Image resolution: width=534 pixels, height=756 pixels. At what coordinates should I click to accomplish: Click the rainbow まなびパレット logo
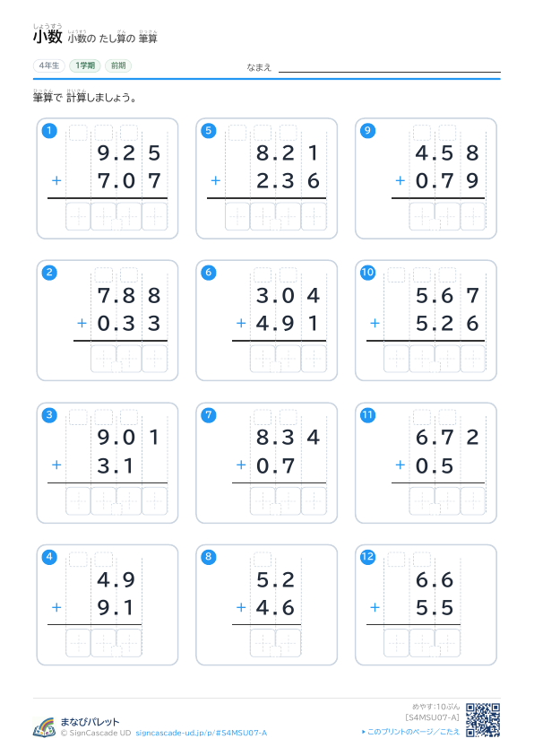[x=44, y=726]
